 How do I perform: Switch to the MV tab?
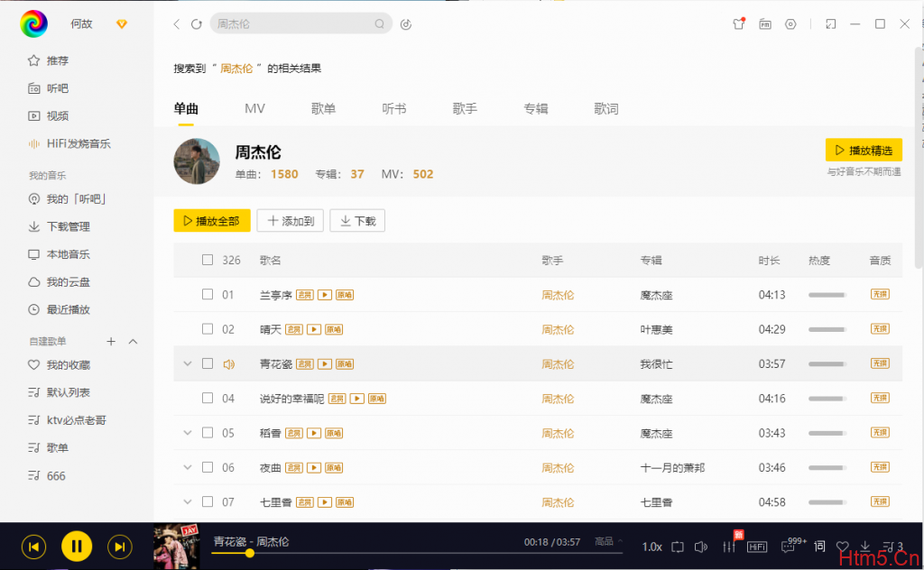coord(254,108)
